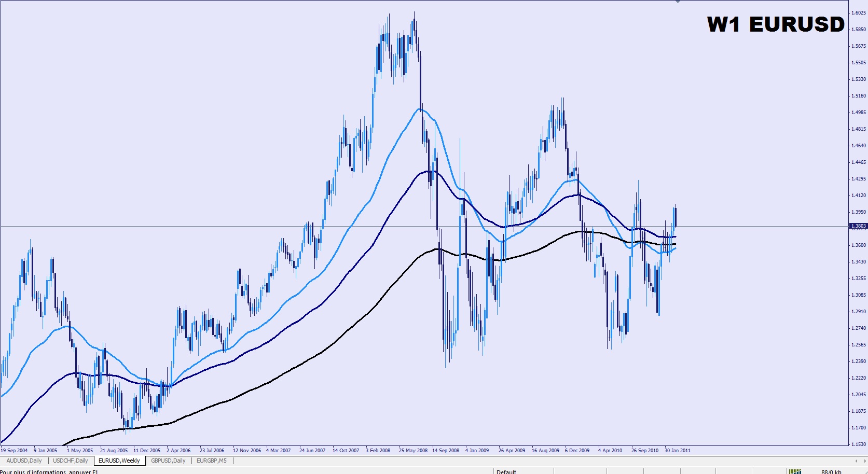Click the F1 help hint in status bar
Screen dimensions: 868x474
point(49,472)
